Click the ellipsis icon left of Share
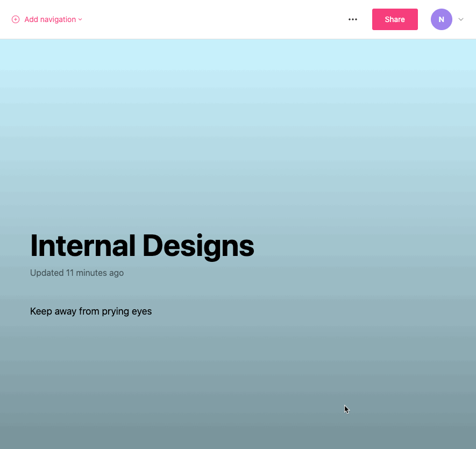The width and height of the screenshot is (476, 449). [353, 19]
